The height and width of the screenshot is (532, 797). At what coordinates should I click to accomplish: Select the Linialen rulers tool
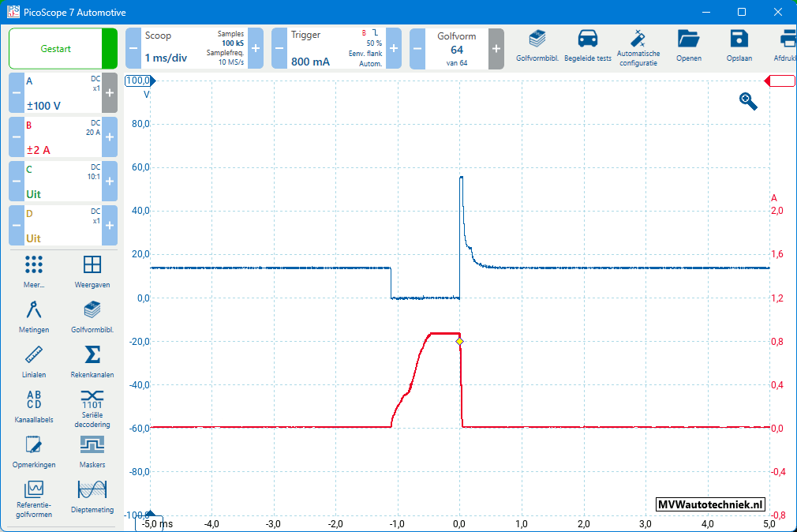tap(34, 362)
